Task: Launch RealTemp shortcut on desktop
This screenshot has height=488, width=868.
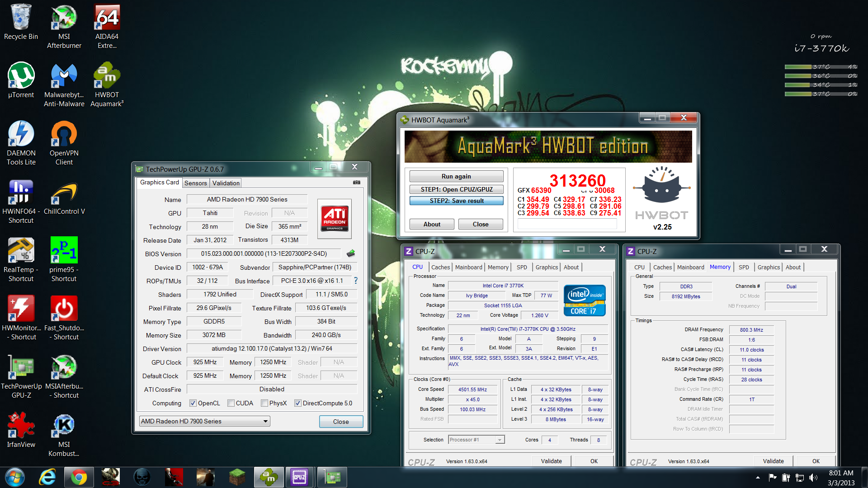Action: click(x=21, y=260)
